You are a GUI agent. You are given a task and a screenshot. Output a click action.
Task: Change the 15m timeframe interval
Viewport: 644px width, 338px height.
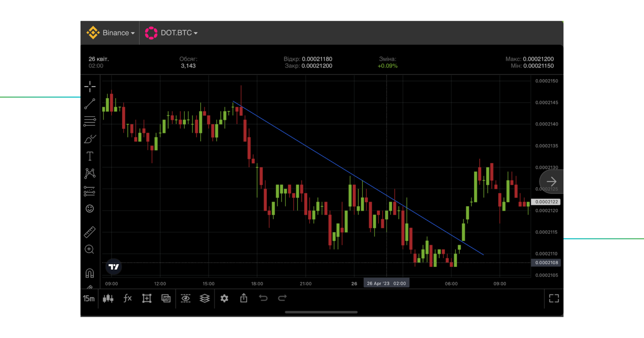(89, 298)
